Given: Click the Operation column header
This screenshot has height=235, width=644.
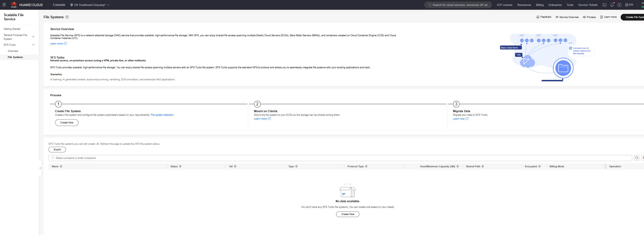Looking at the screenshot, I should (x=615, y=167).
